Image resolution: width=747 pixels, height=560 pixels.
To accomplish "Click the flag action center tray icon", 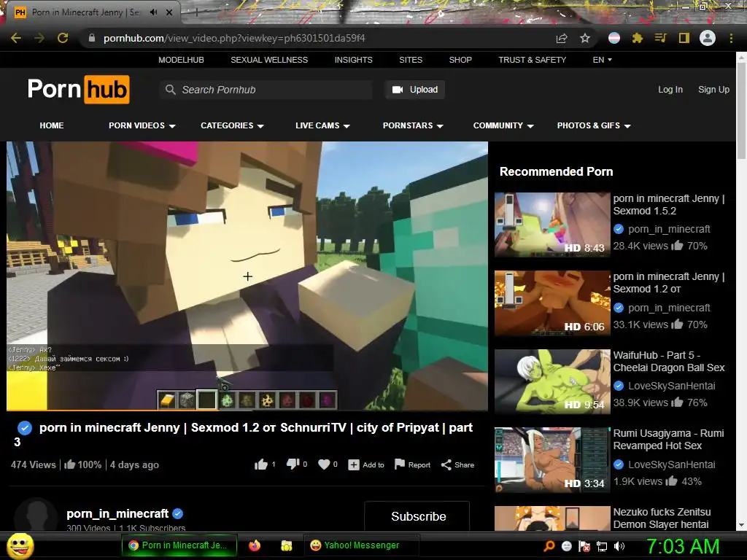I will pyautogui.click(x=584, y=546).
